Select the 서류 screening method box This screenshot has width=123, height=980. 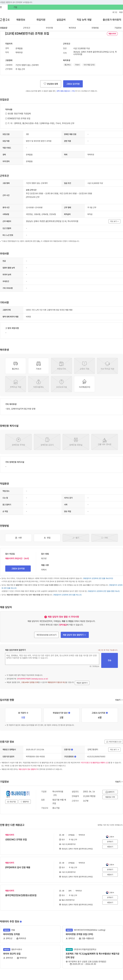coord(18,538)
